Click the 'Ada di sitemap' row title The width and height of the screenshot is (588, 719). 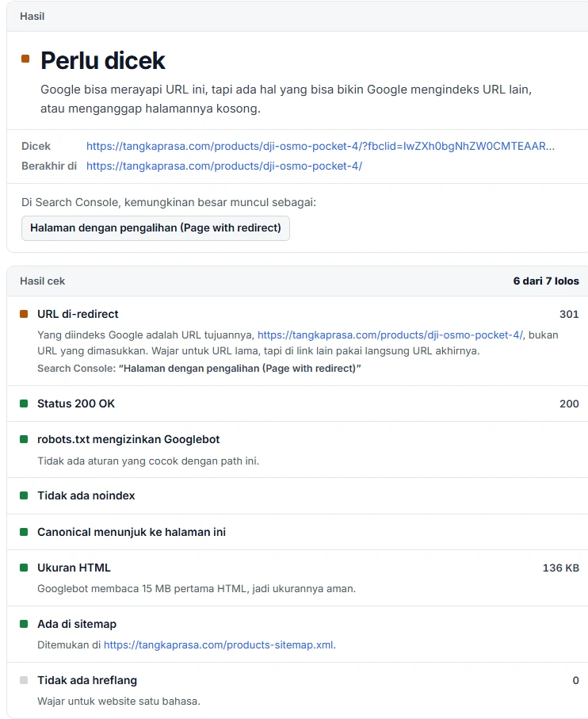click(77, 624)
